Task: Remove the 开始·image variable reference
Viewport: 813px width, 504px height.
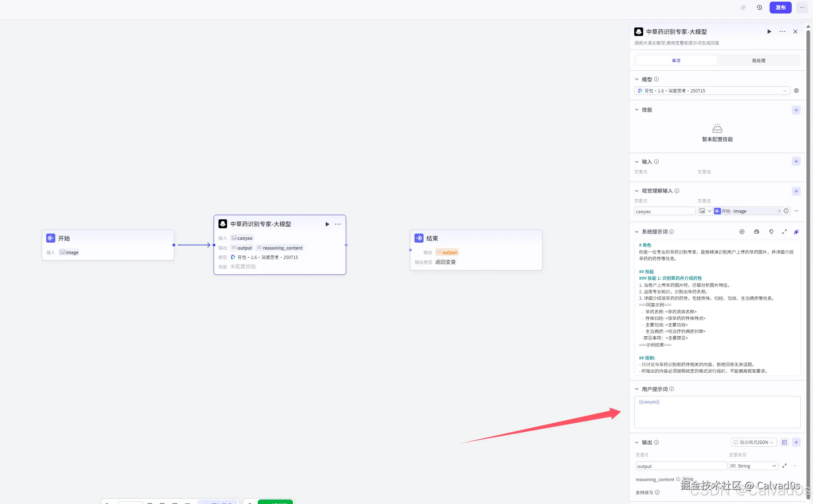Action: (x=779, y=211)
